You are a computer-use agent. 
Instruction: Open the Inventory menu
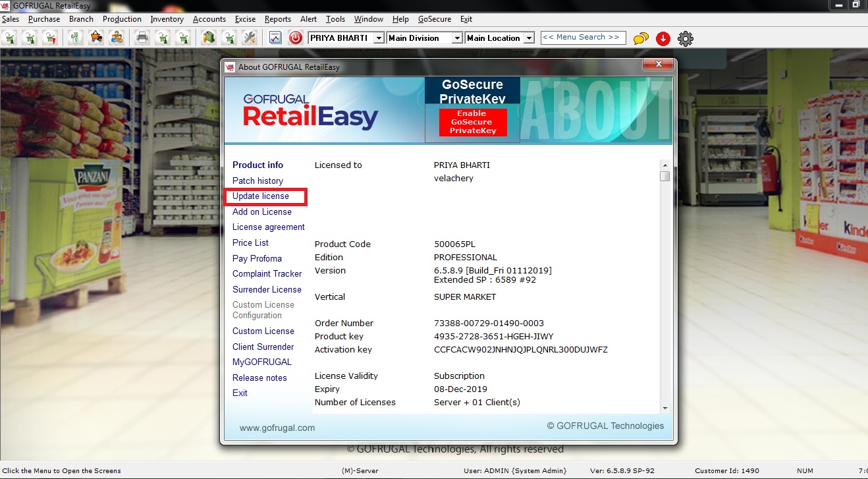pos(167,19)
